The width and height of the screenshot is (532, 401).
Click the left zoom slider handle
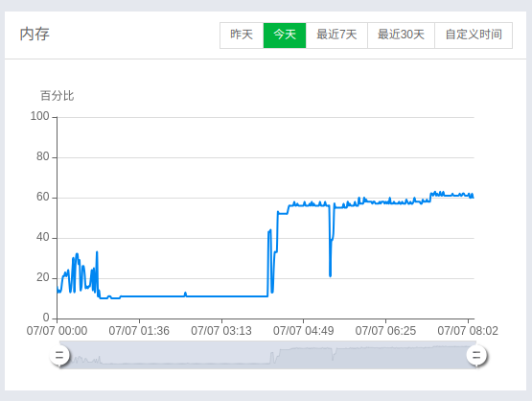tap(59, 356)
